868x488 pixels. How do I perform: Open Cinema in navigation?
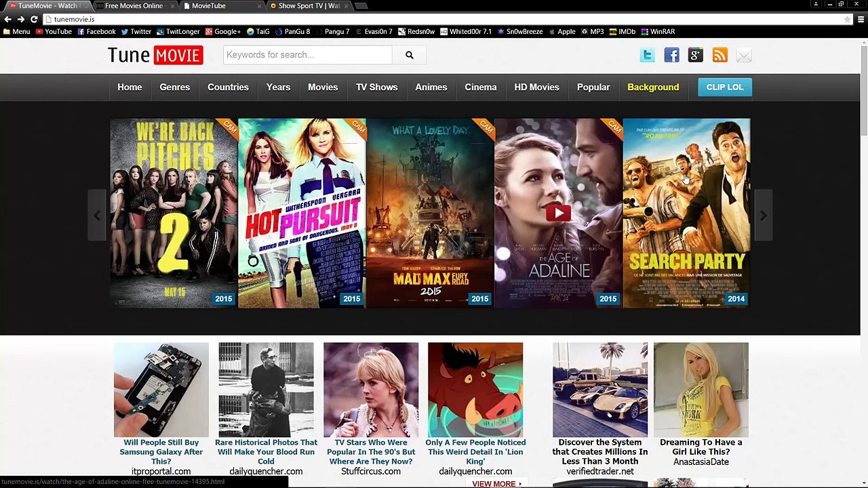[x=481, y=87]
